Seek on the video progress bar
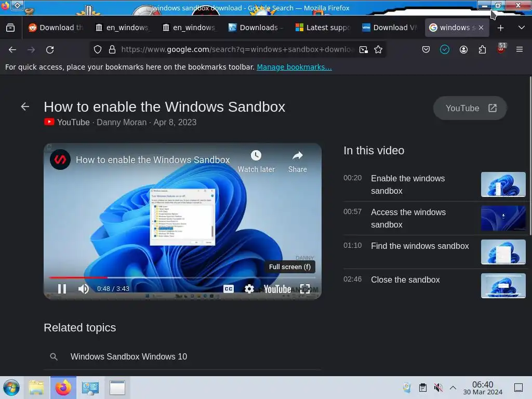 pyautogui.click(x=182, y=277)
